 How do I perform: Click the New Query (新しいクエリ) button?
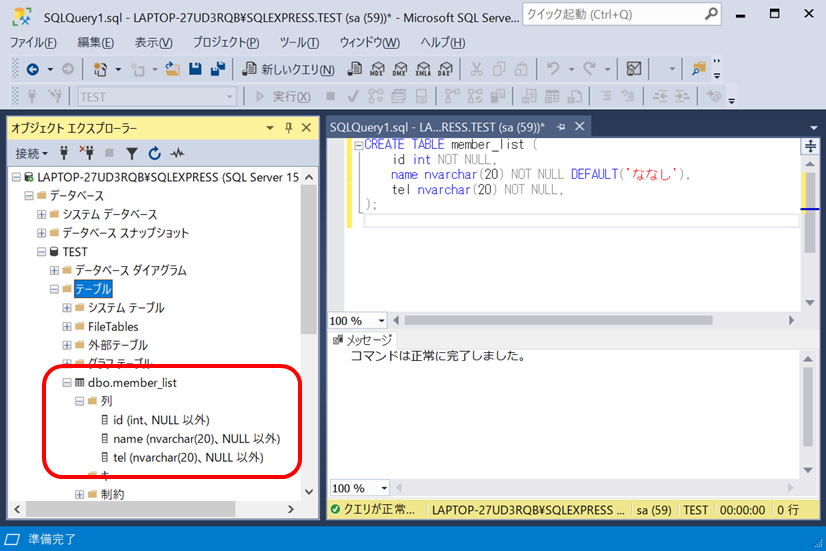point(288,69)
